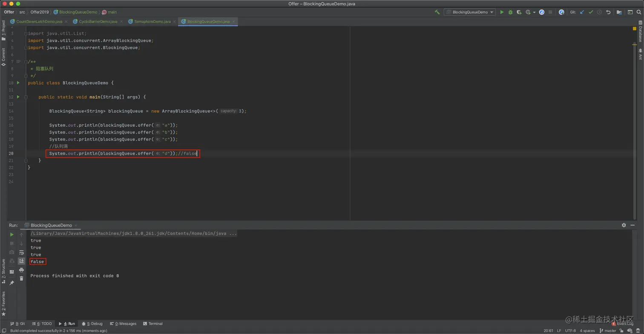Open Project Structure icon in toolbar

619,12
